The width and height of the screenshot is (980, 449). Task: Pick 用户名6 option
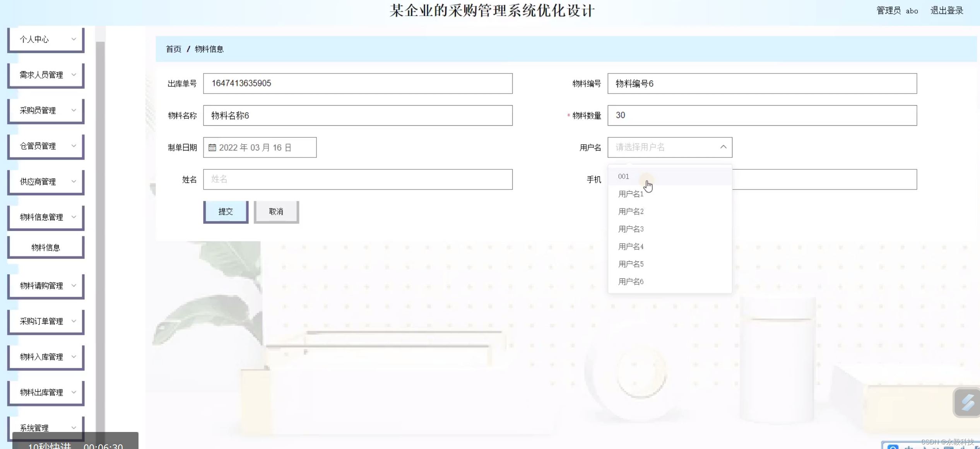(x=631, y=282)
